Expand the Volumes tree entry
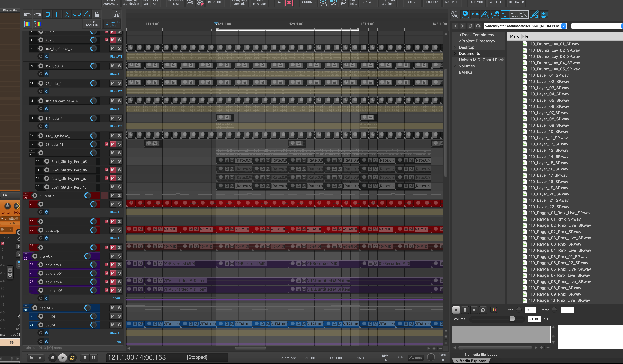Screen dimensions: 623x364 455,66
